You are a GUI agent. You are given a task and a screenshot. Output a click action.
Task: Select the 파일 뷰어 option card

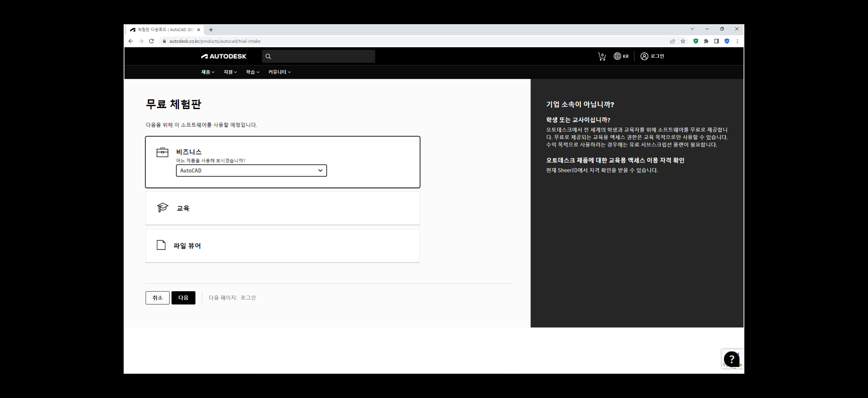283,246
